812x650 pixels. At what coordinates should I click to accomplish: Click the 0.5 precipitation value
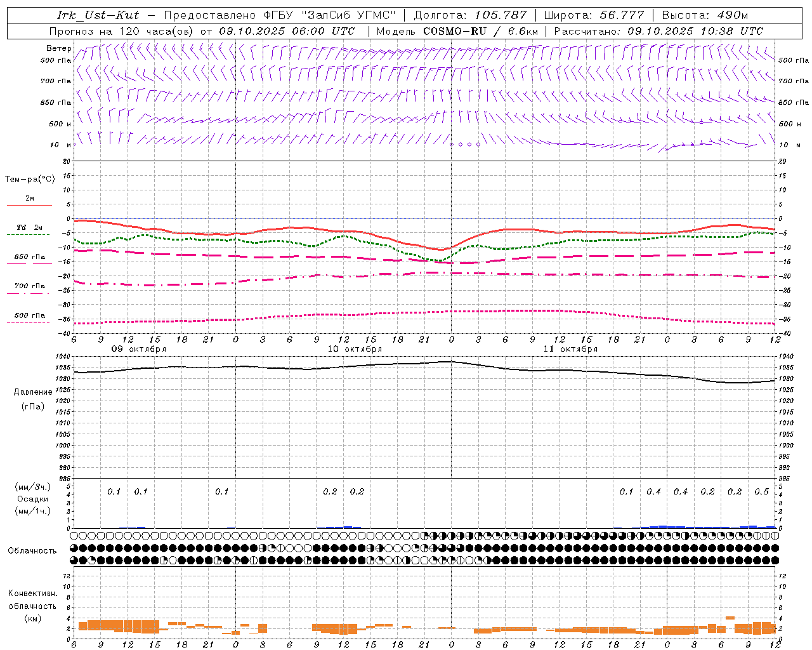coord(762,492)
